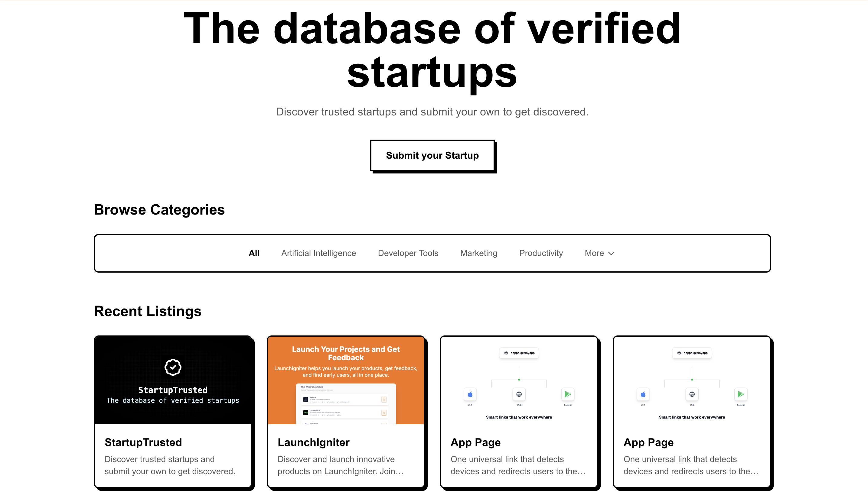Click the verified checkmark badge on StartupTrusted card
Screen dimensions: 868x492
click(173, 367)
